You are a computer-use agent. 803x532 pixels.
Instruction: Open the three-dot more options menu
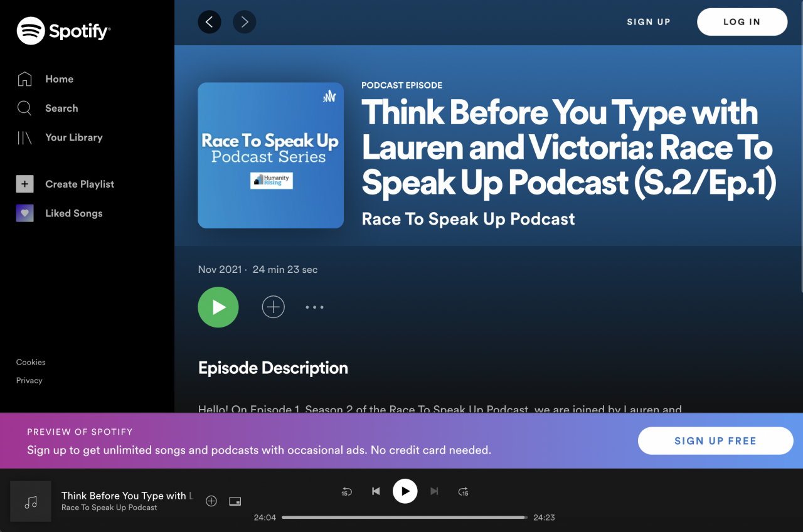click(x=314, y=307)
